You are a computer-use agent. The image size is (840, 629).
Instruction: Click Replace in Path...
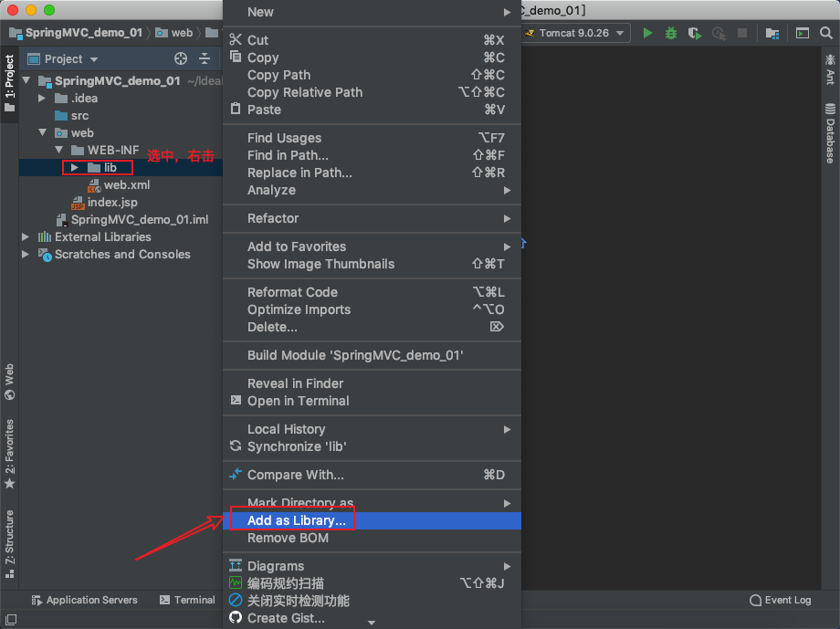click(372, 173)
